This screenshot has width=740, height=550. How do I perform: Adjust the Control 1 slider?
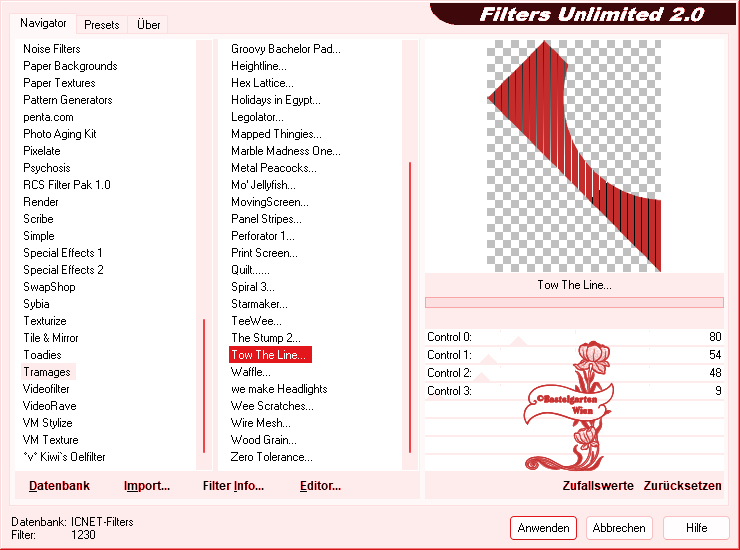(574, 355)
